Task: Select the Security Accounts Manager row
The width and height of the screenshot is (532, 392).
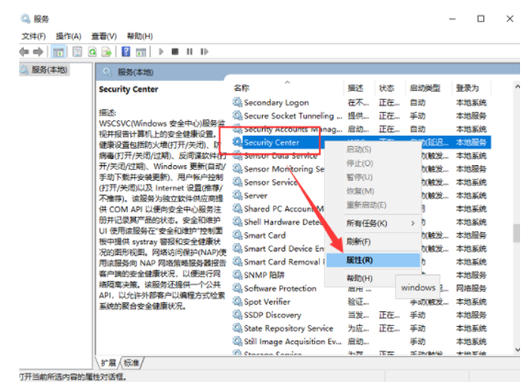Action: point(361,129)
